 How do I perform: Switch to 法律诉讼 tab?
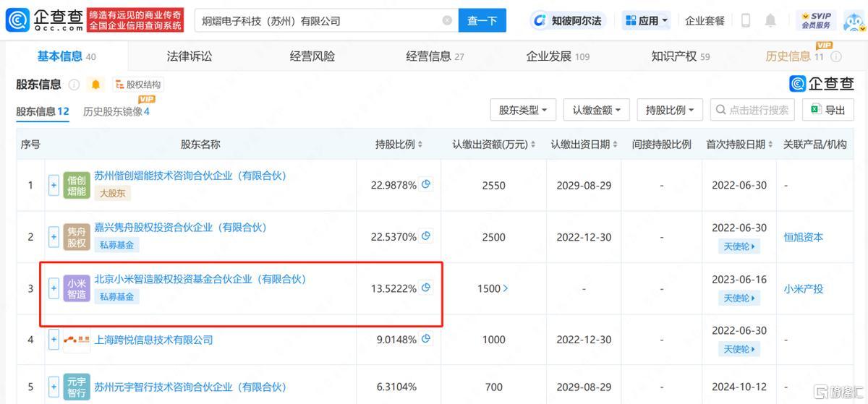click(190, 56)
